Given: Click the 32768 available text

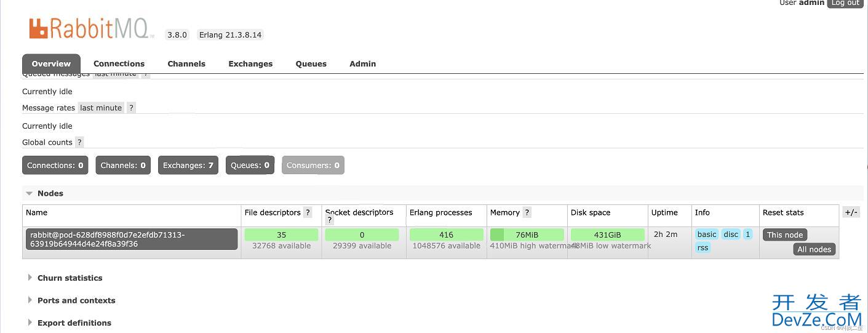Looking at the screenshot, I should coord(281,246).
